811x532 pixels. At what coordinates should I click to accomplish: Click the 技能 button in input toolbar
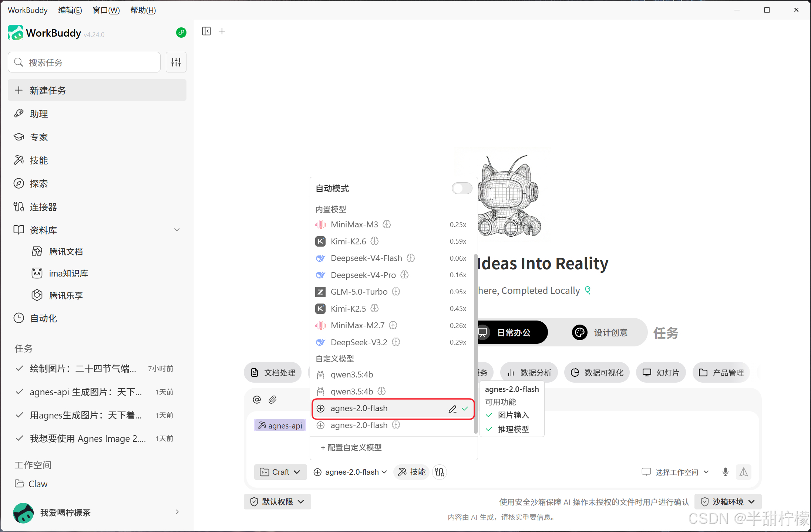click(411, 472)
